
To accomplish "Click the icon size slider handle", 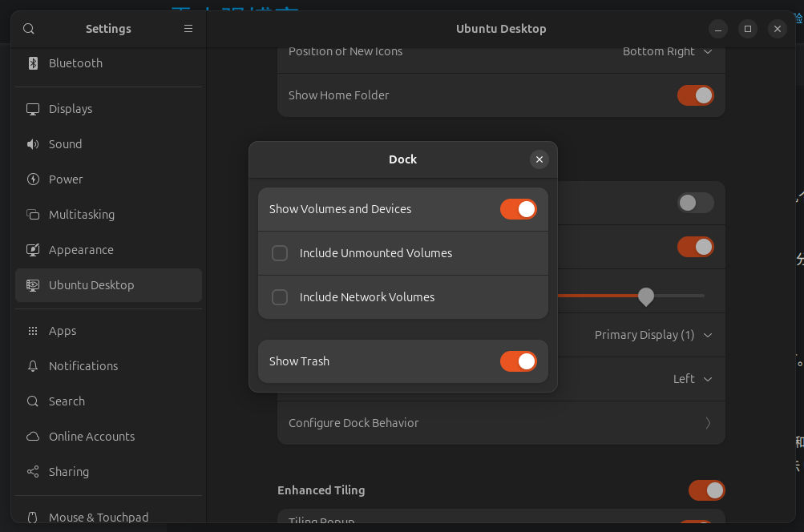I will tap(646, 296).
